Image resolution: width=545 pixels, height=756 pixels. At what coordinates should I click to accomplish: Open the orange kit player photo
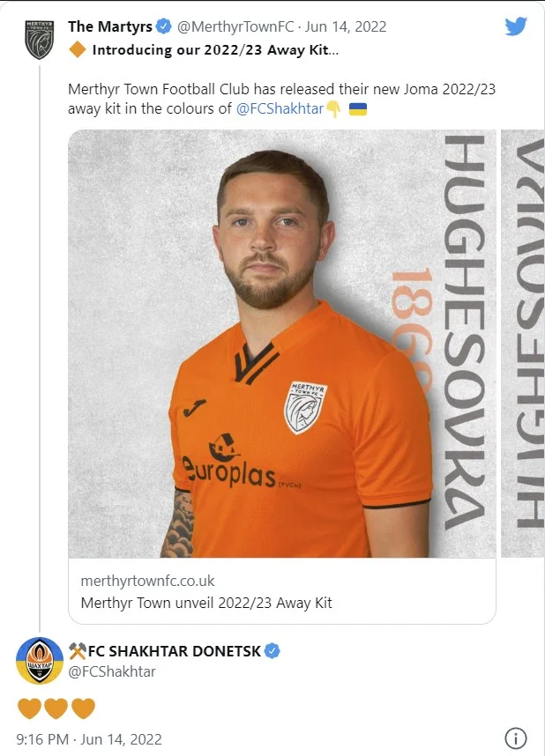(x=282, y=344)
